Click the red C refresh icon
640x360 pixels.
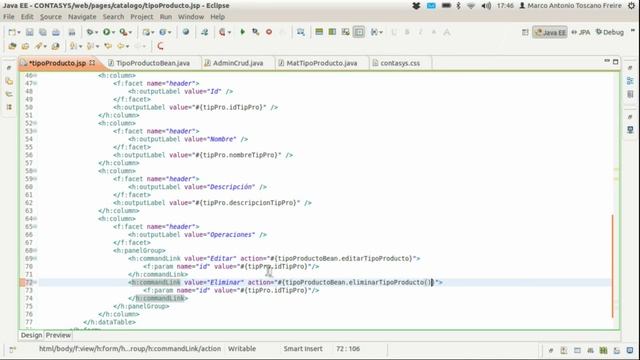160,46
